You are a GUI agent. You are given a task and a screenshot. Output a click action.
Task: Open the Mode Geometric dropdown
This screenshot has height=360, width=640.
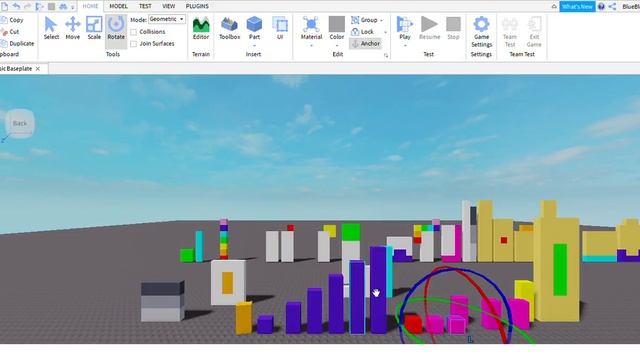(x=167, y=19)
